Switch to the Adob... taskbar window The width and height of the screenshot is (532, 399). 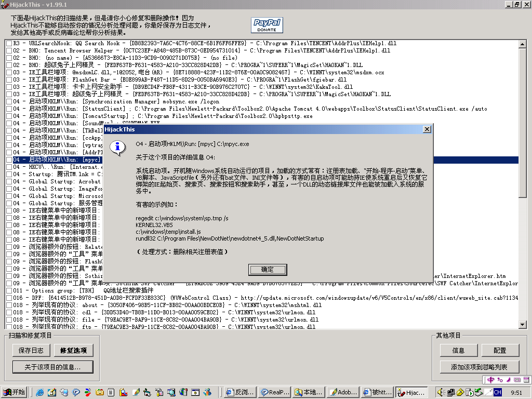pos(343,392)
